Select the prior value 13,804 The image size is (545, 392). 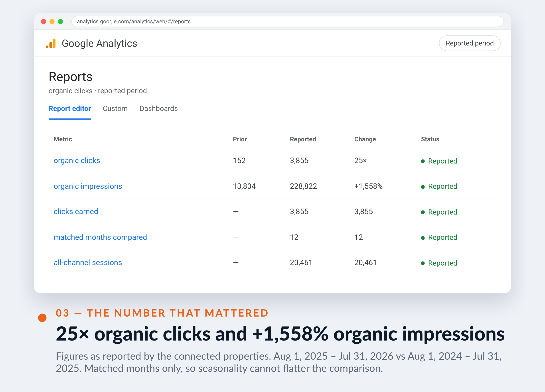244,186
